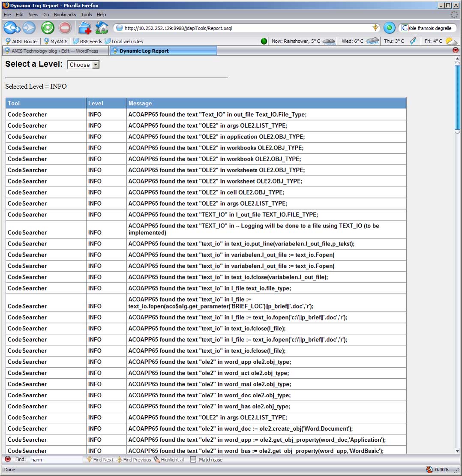Click the vertical scrollbar down arrow
This screenshot has width=462, height=476.
click(x=457, y=451)
